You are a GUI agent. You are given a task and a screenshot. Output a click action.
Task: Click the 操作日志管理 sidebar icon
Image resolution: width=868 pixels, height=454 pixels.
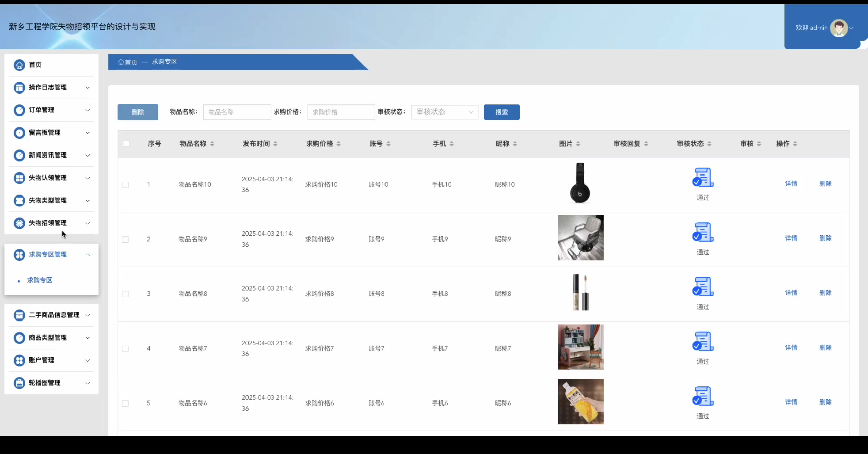[19, 87]
